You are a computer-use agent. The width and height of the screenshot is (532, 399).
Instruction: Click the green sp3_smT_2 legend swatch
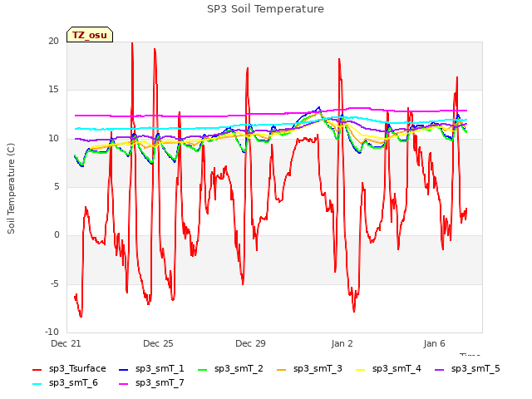point(203,369)
